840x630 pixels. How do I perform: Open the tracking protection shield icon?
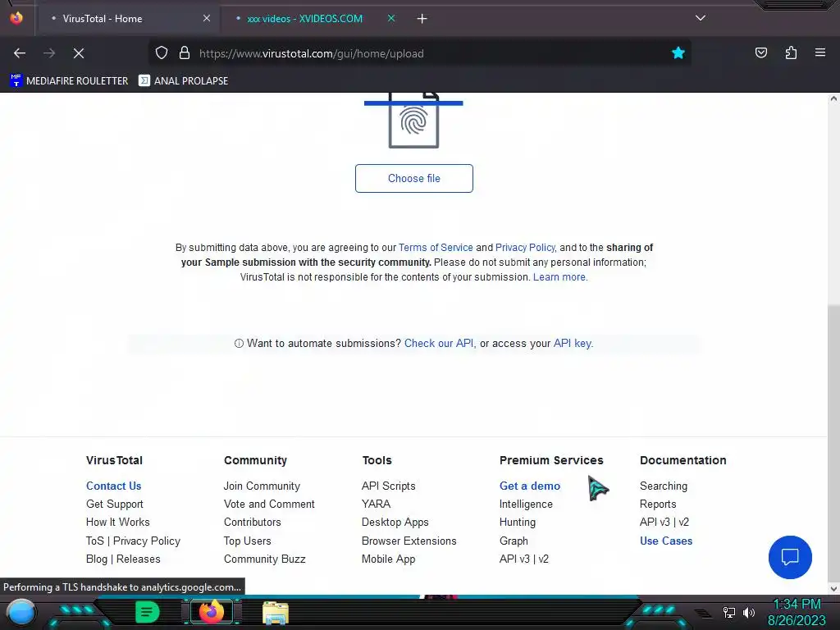pyautogui.click(x=162, y=52)
